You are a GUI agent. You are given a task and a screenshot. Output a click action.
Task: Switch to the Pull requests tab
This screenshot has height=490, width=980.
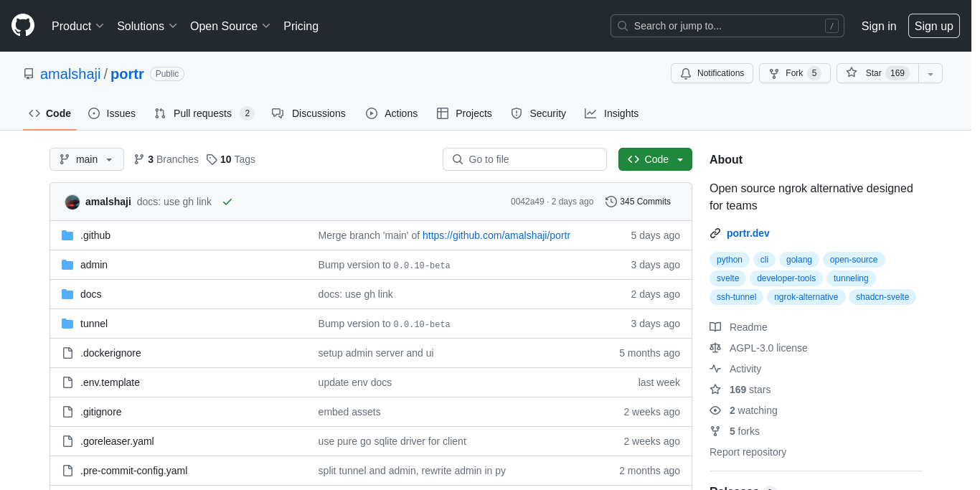(202, 113)
